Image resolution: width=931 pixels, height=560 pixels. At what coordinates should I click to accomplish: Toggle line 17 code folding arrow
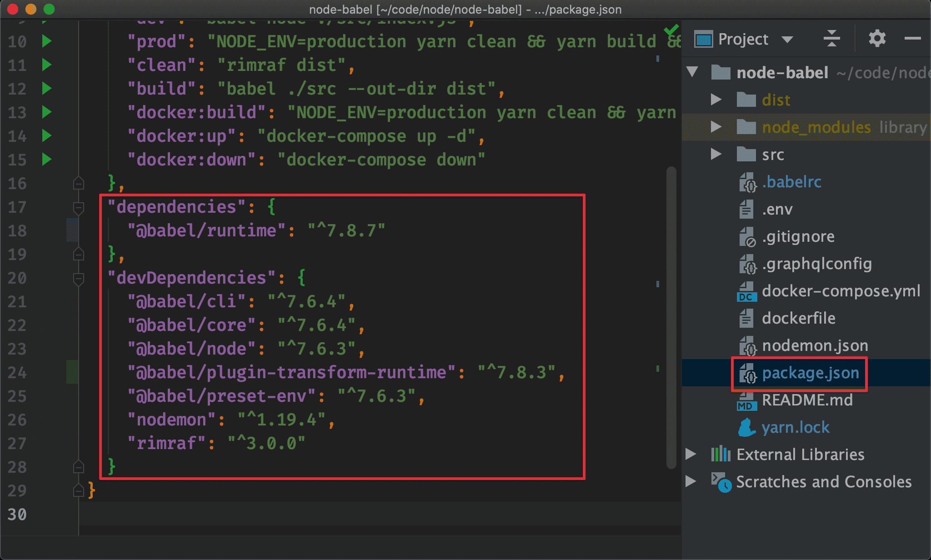coord(79,206)
